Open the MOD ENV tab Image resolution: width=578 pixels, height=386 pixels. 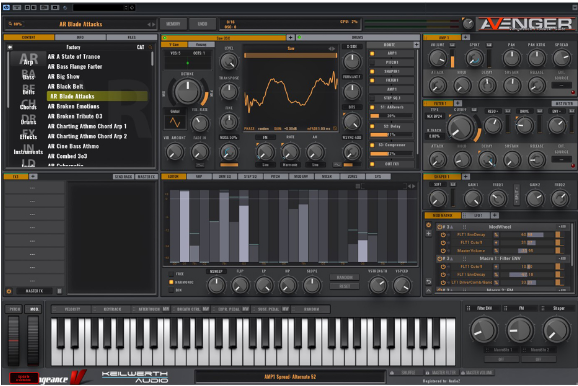point(301,177)
